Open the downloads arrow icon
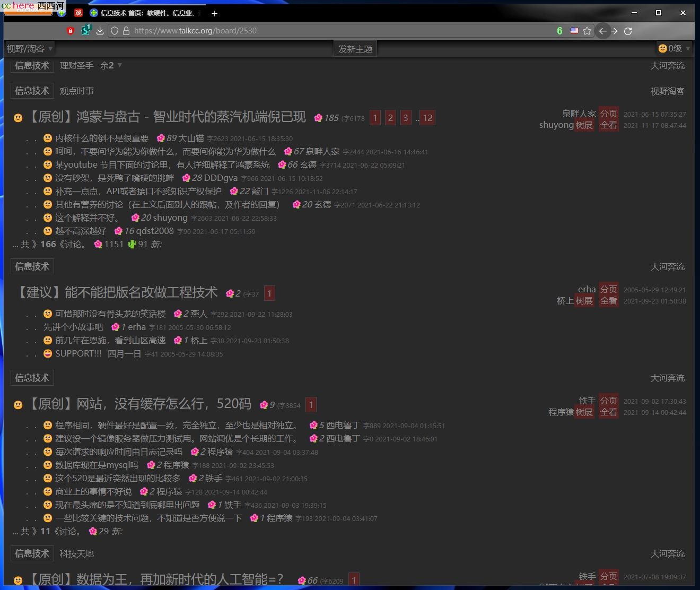 click(100, 31)
